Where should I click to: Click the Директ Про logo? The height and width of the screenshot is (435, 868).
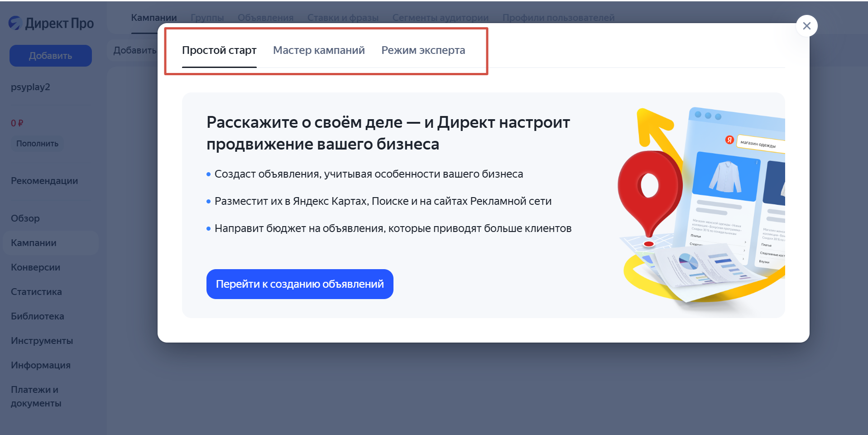[x=51, y=23]
